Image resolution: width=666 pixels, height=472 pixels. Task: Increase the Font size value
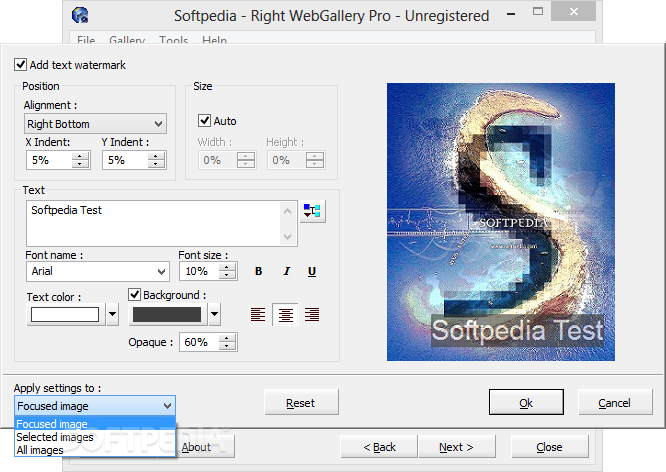pos(227,267)
